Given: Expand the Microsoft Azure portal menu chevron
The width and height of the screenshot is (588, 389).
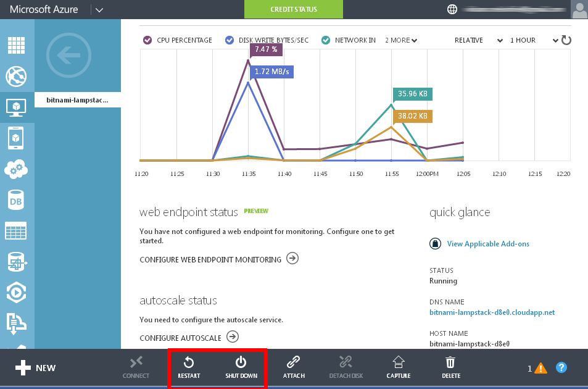Looking at the screenshot, I should click(99, 10).
